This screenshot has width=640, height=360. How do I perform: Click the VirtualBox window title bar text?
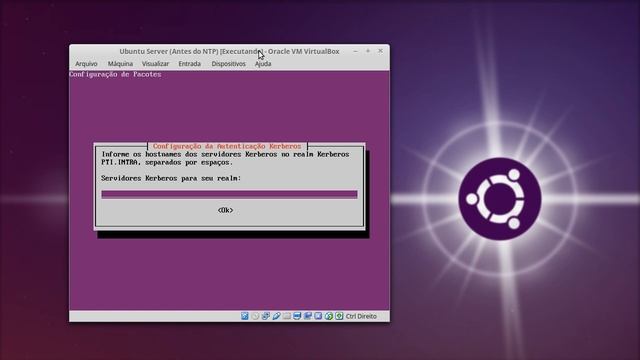[229, 51]
